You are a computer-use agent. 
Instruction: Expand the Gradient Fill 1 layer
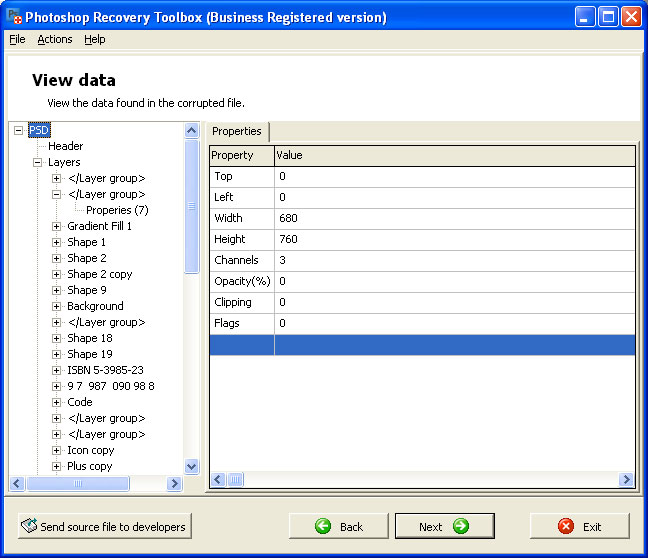click(57, 226)
